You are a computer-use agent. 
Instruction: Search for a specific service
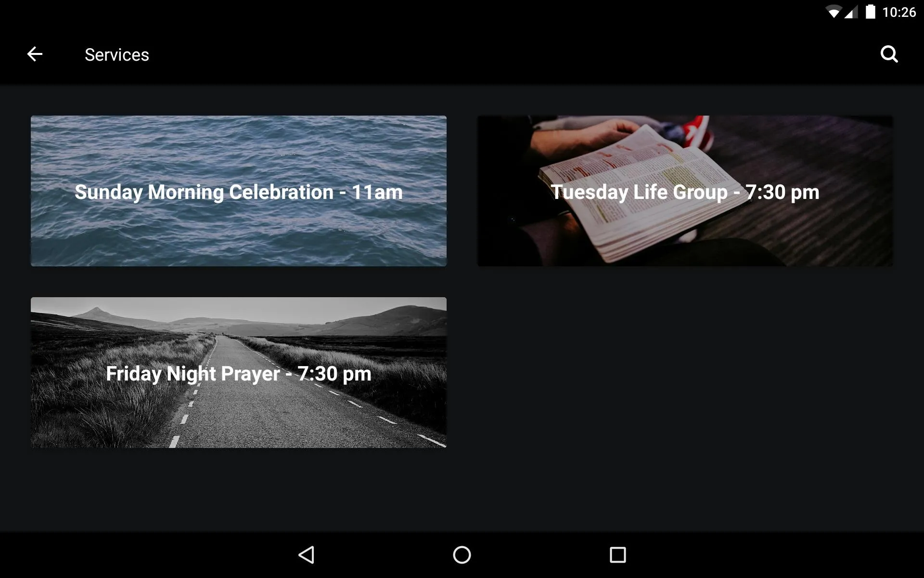890,54
